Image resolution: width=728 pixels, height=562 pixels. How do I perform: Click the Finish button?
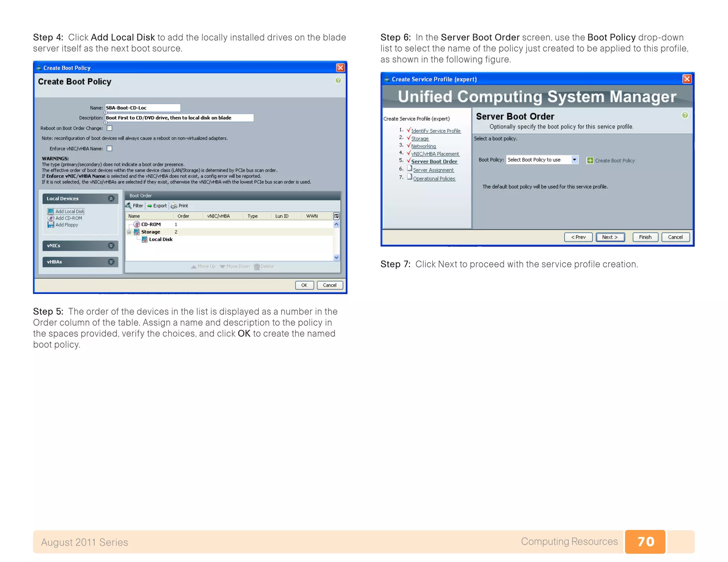click(x=645, y=237)
